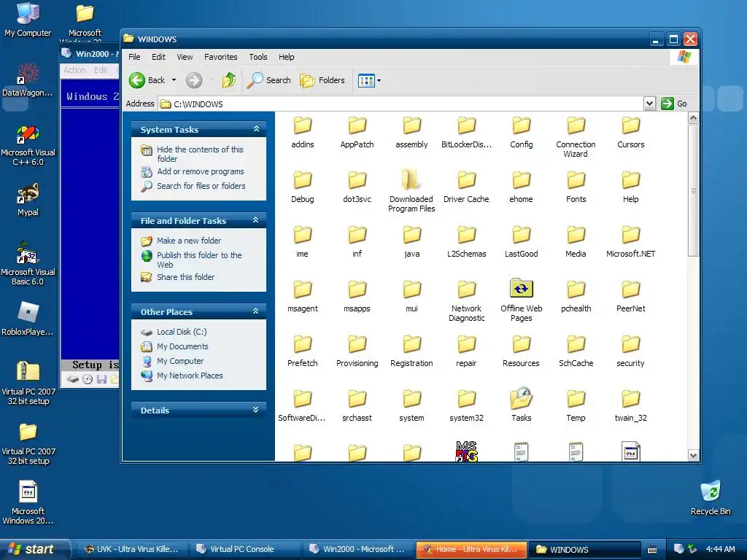Select My Computer desktop icon
The image size is (747, 560).
click(x=28, y=20)
